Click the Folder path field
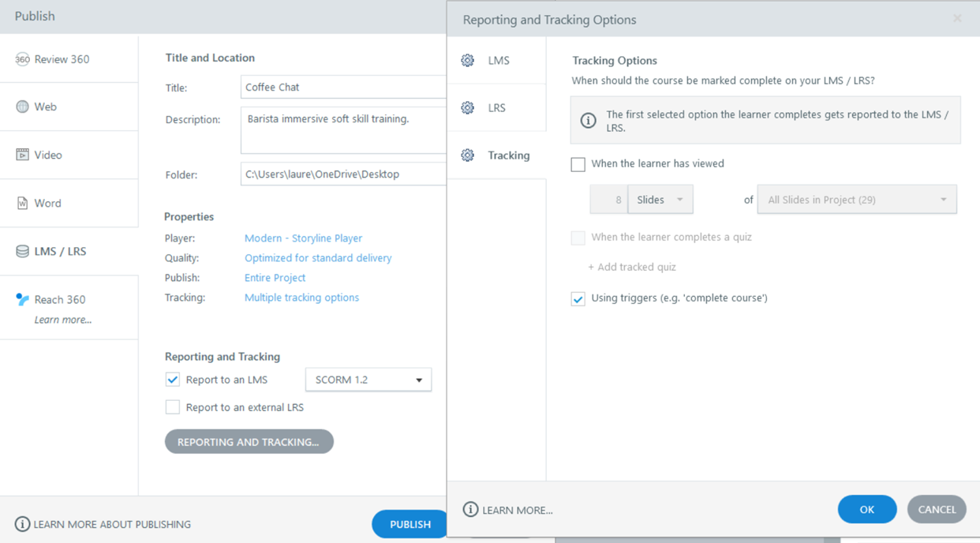The height and width of the screenshot is (543, 980). (x=343, y=174)
